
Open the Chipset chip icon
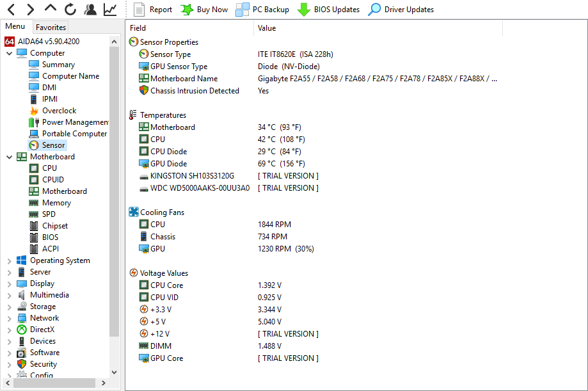[34, 226]
